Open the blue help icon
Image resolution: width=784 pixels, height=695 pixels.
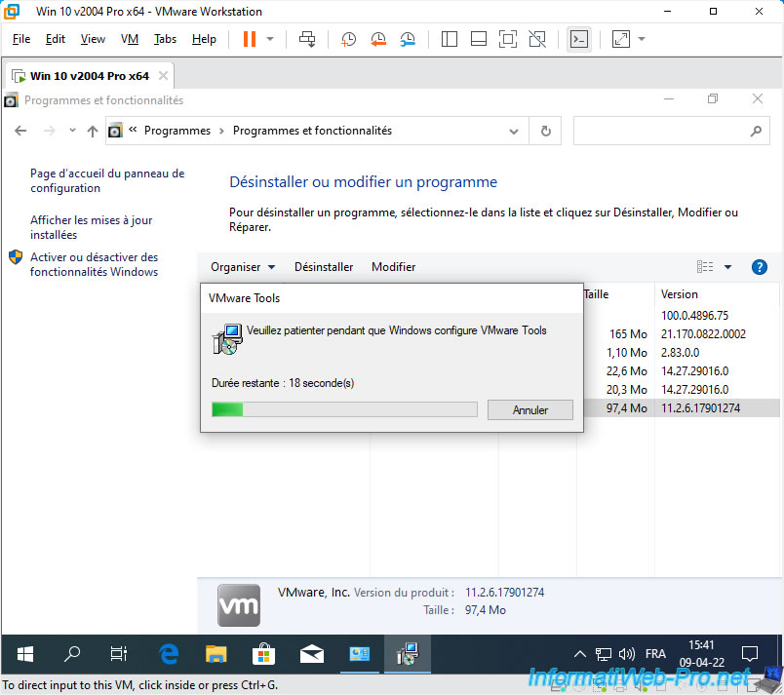pyautogui.click(x=759, y=267)
